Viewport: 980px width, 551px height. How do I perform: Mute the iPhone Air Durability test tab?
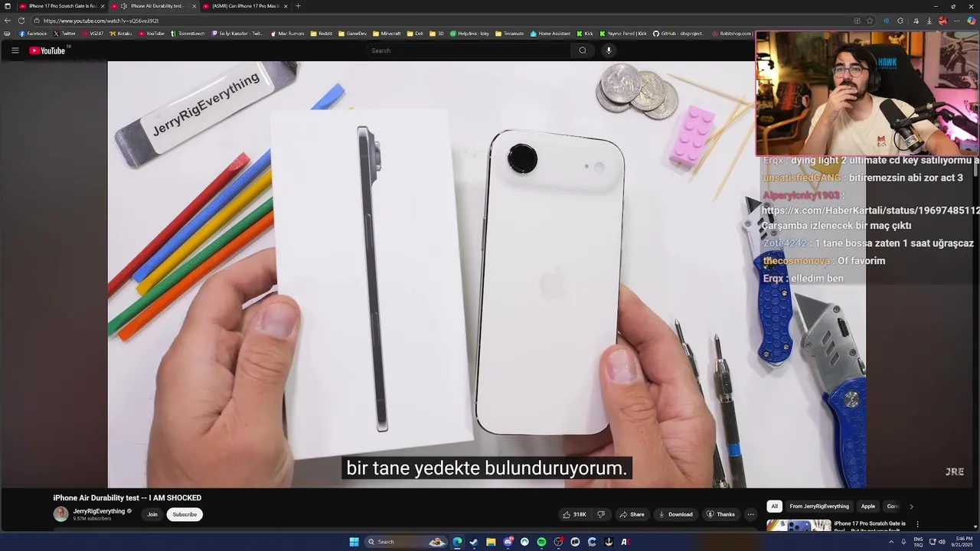[124, 6]
